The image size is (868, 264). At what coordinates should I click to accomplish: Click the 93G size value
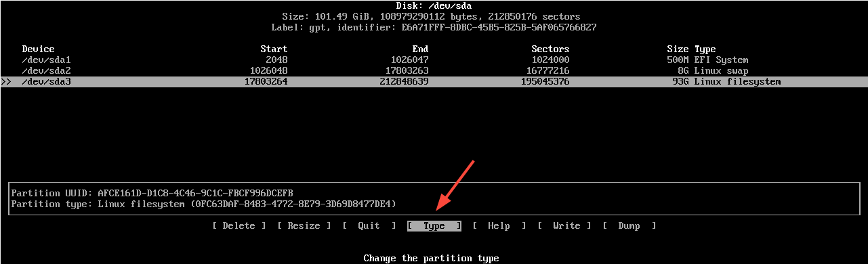(680, 82)
